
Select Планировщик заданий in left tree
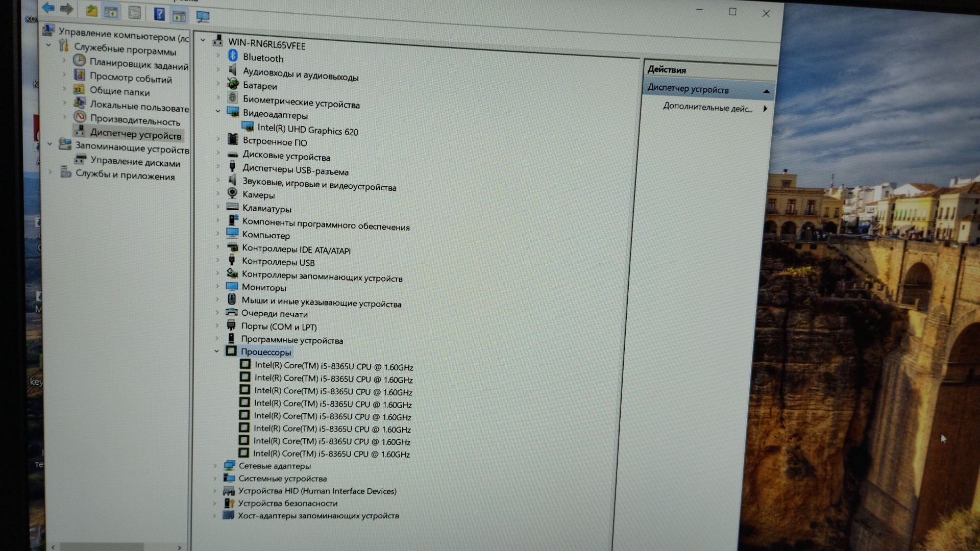[x=138, y=64]
